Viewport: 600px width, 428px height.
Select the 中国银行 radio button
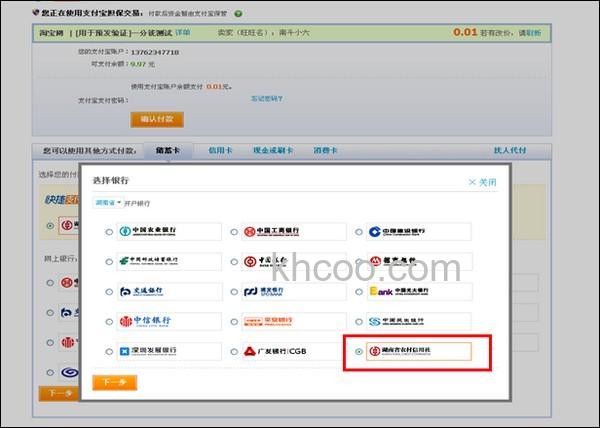[x=234, y=262]
